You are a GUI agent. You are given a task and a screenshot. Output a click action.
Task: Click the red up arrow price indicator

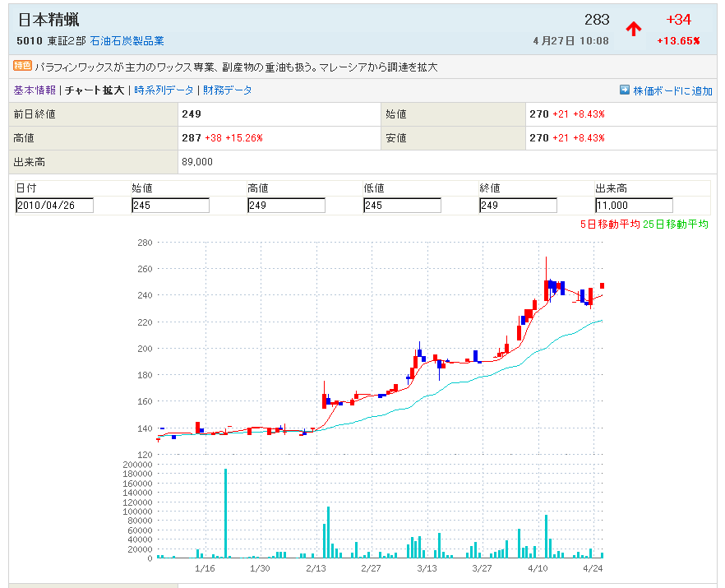coord(633,30)
